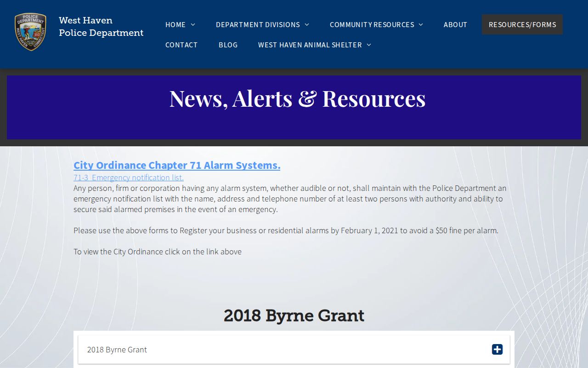The width and height of the screenshot is (588, 368).
Task: Open the Department Divisions menu item
Action: (x=258, y=24)
